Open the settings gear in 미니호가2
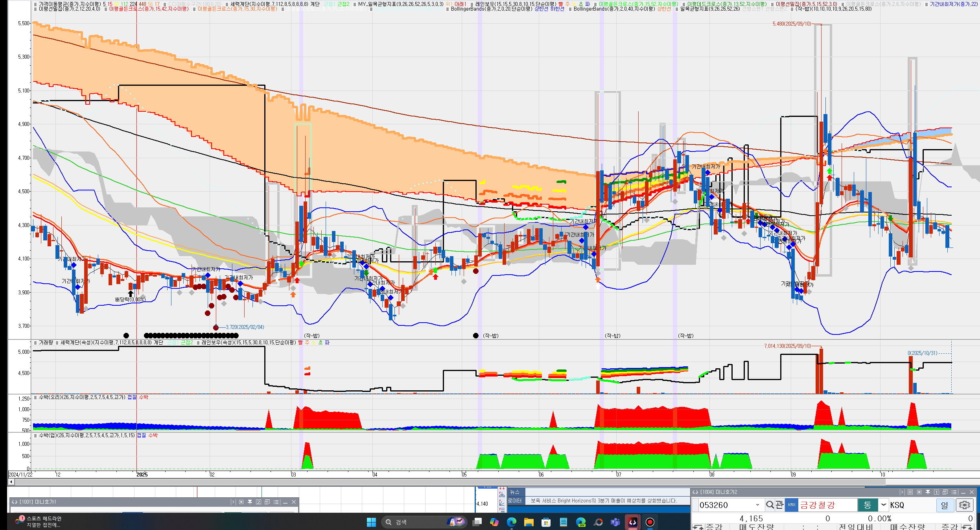Image resolution: width=980 pixels, height=530 pixels. click(x=965, y=505)
